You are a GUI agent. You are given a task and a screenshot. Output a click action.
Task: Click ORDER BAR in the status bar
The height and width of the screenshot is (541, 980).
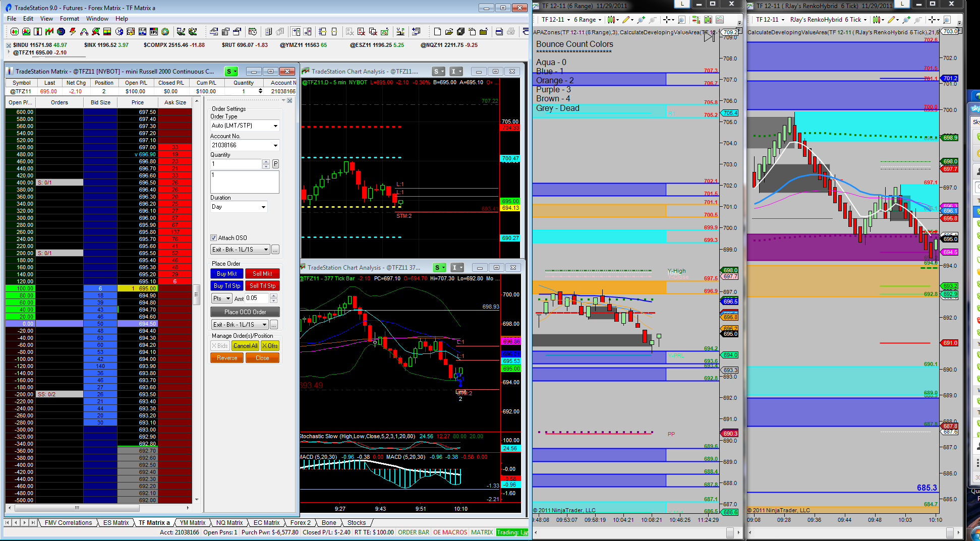414,532
